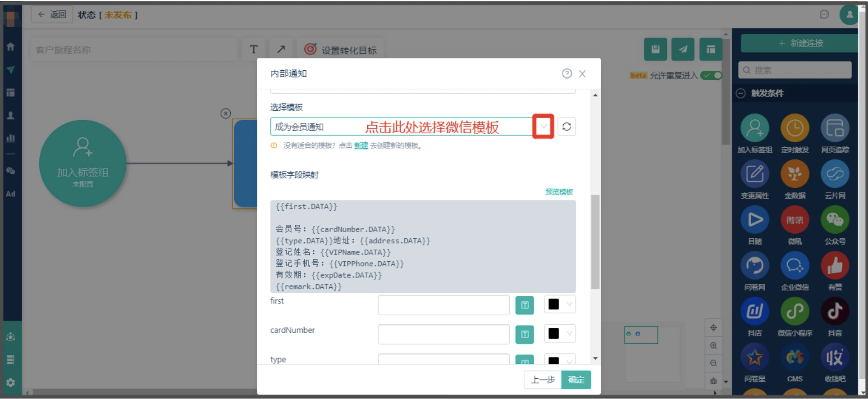
Task: Choose the 企业微信 icon
Action: [795, 266]
